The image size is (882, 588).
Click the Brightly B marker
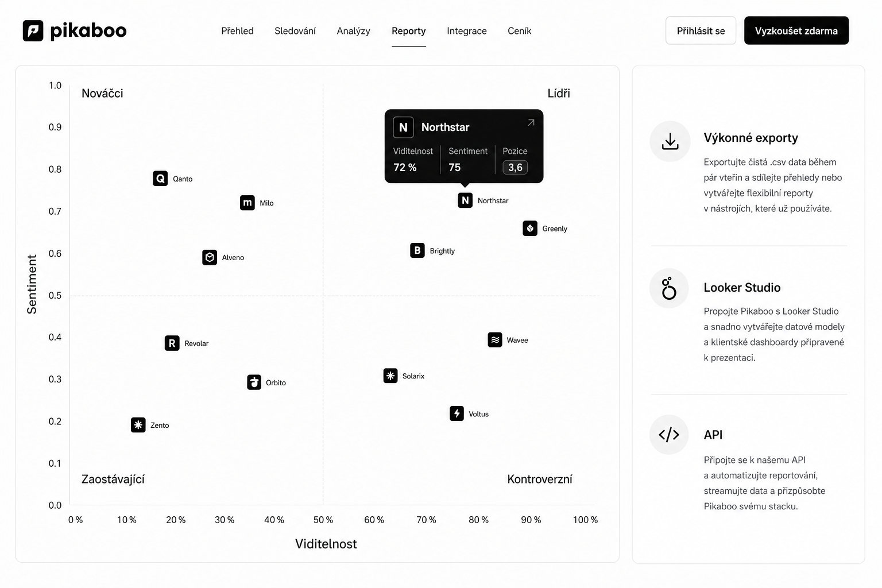coord(417,250)
